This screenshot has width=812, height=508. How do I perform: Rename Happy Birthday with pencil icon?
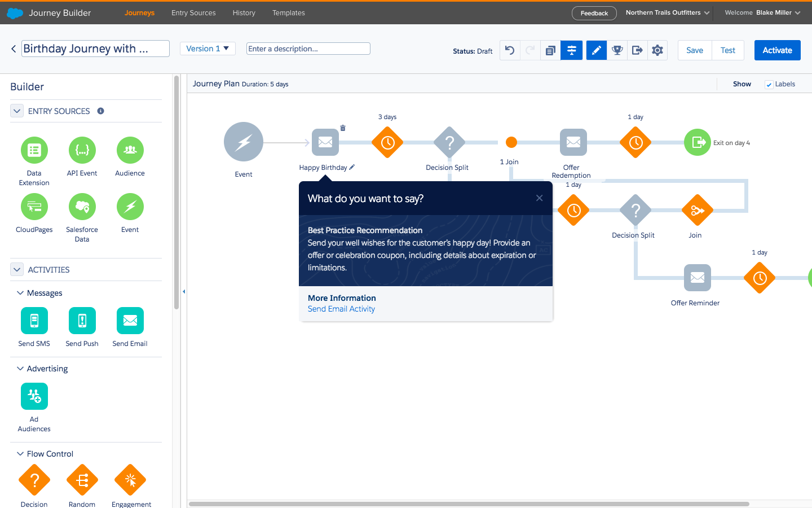pos(352,167)
